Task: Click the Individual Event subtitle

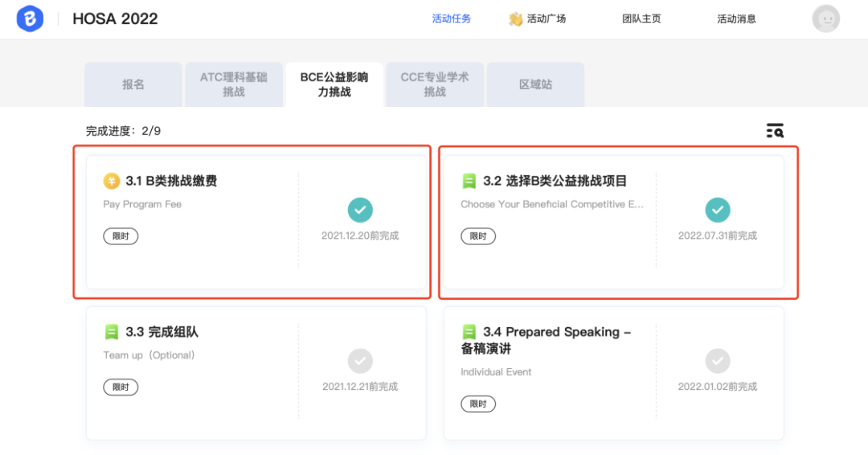Action: click(496, 372)
